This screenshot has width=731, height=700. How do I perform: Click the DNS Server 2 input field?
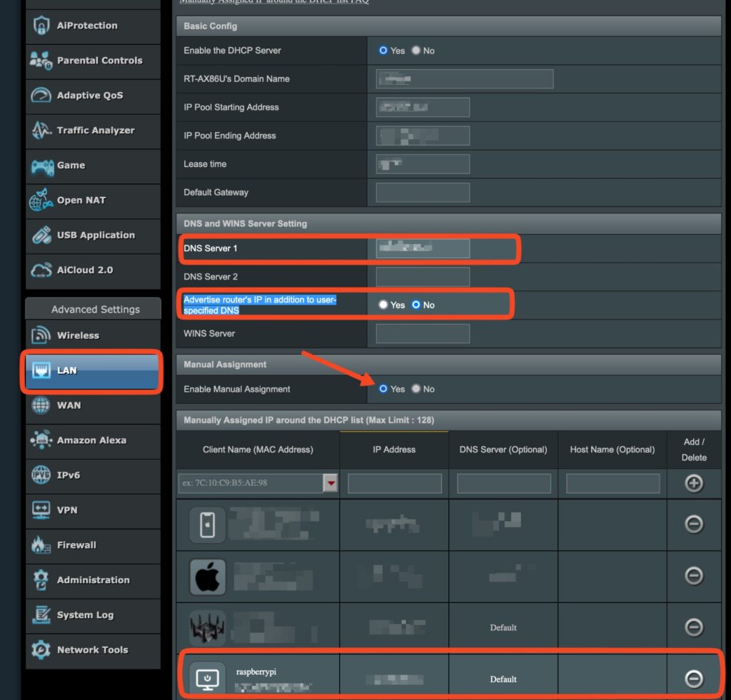coord(423,277)
